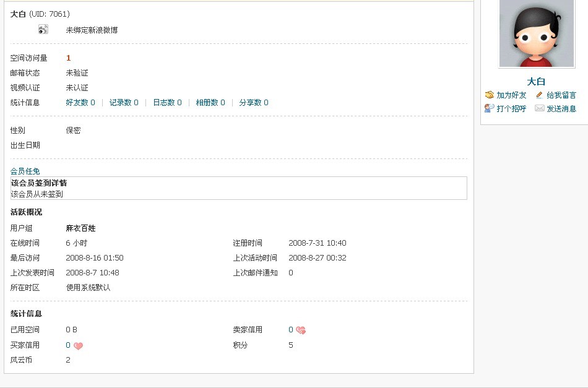588x388 pixels.
Task: Click the 空间访问量 count number 1
Action: (x=69, y=58)
